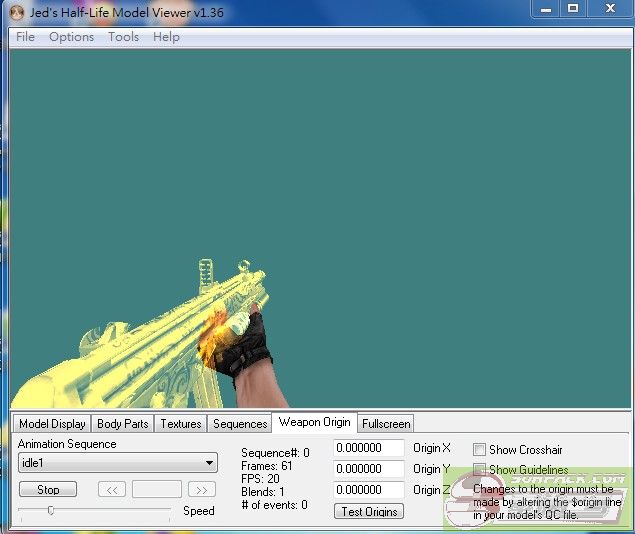Enable the Show Crosshair checkbox
The width and height of the screenshot is (635, 534).
coord(480,450)
